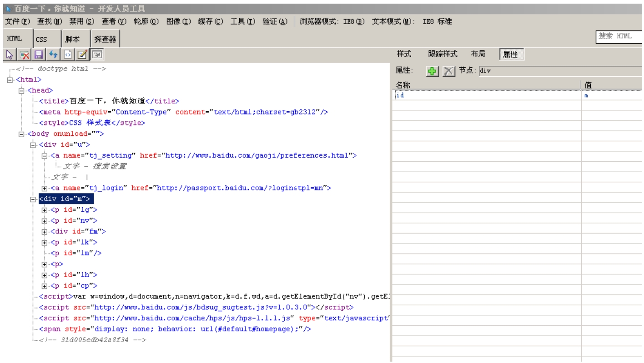
Task: Open 文本模式 document mode menu
Action: click(412, 21)
